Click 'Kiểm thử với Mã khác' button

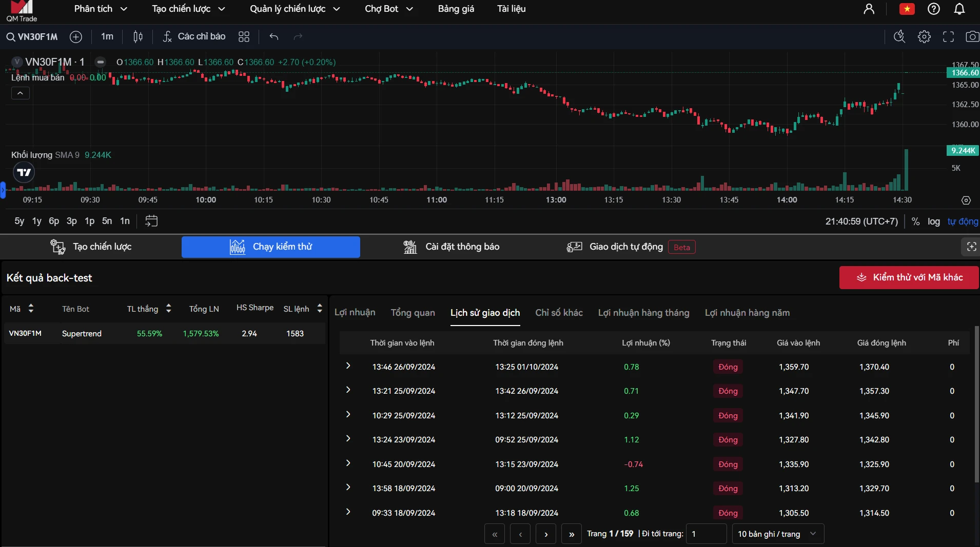(909, 277)
